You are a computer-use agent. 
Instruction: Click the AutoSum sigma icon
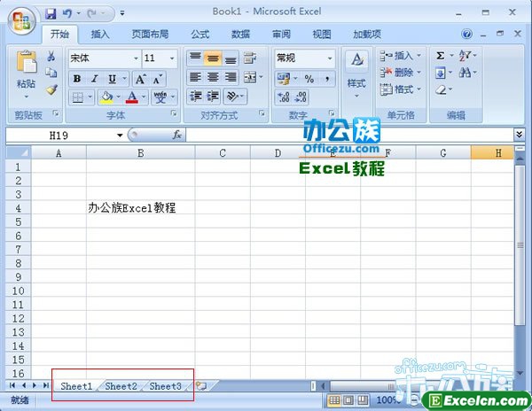[440, 56]
